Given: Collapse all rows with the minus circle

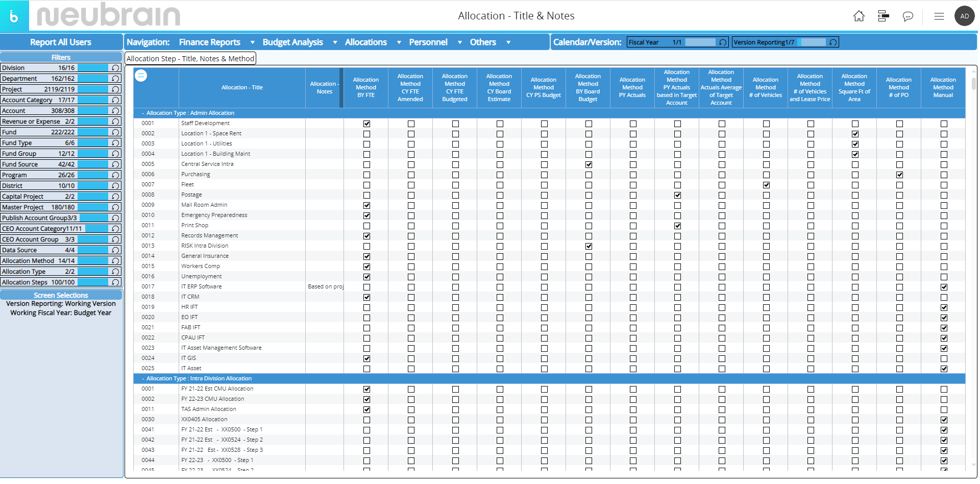Looking at the screenshot, I should [x=141, y=76].
